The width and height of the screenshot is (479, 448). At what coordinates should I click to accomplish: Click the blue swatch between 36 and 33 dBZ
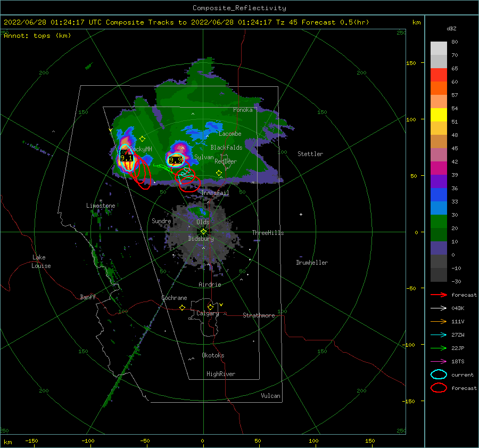439,195
